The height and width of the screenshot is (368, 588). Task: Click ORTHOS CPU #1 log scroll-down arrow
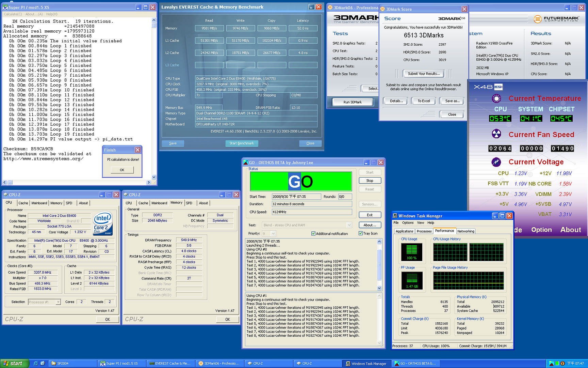[379, 343]
